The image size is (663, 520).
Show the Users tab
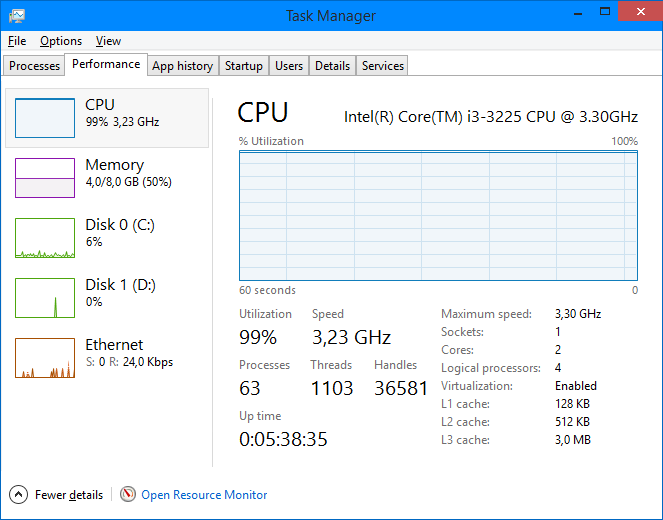coord(289,66)
